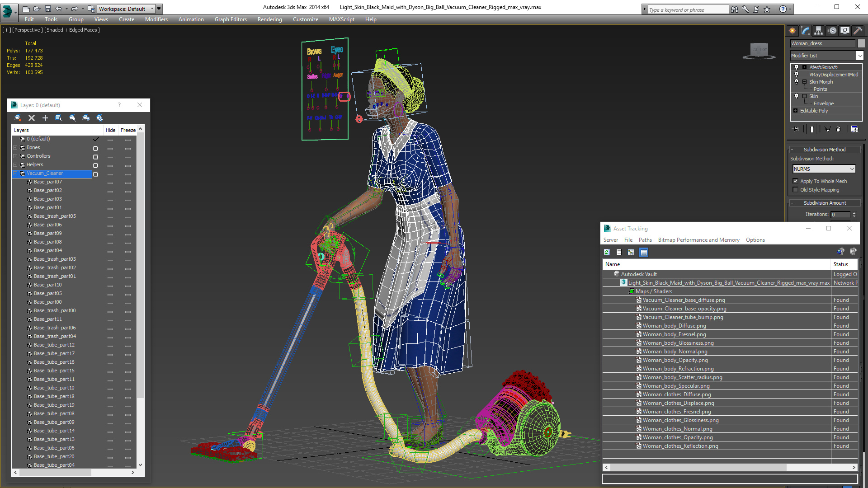This screenshot has width=868, height=488.
Task: Toggle VRayDisplacementMod lightbulb
Action: tap(797, 74)
